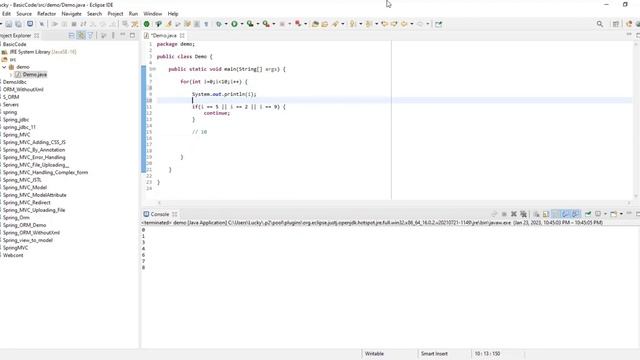
Task: Select Demo.java in Project Explorer
Action: pyautogui.click(x=35, y=75)
